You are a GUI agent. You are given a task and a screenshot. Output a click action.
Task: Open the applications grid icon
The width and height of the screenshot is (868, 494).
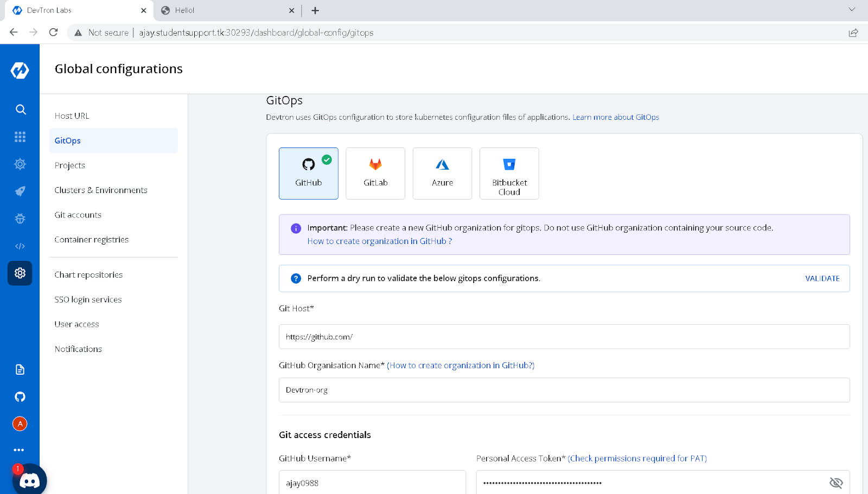[x=20, y=137]
